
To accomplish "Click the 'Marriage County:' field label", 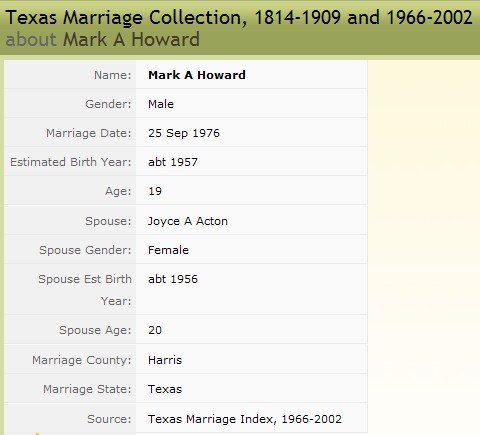I will coord(82,360).
